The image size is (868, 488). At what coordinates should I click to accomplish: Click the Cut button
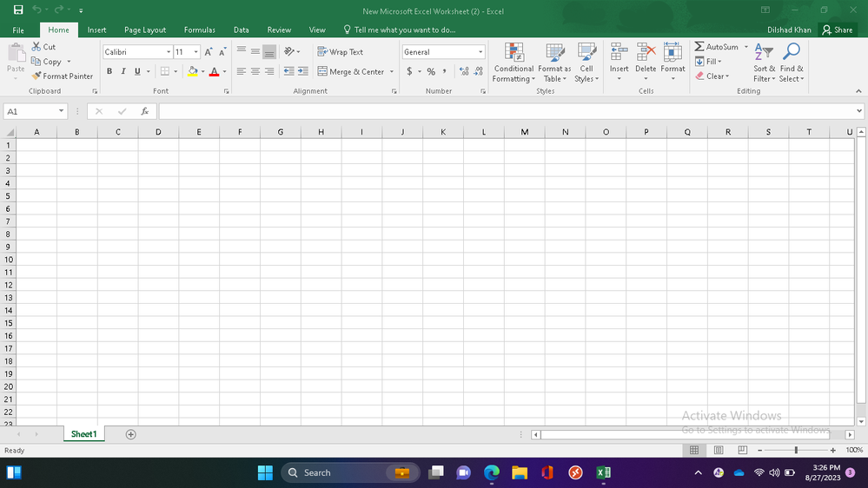[x=43, y=47]
